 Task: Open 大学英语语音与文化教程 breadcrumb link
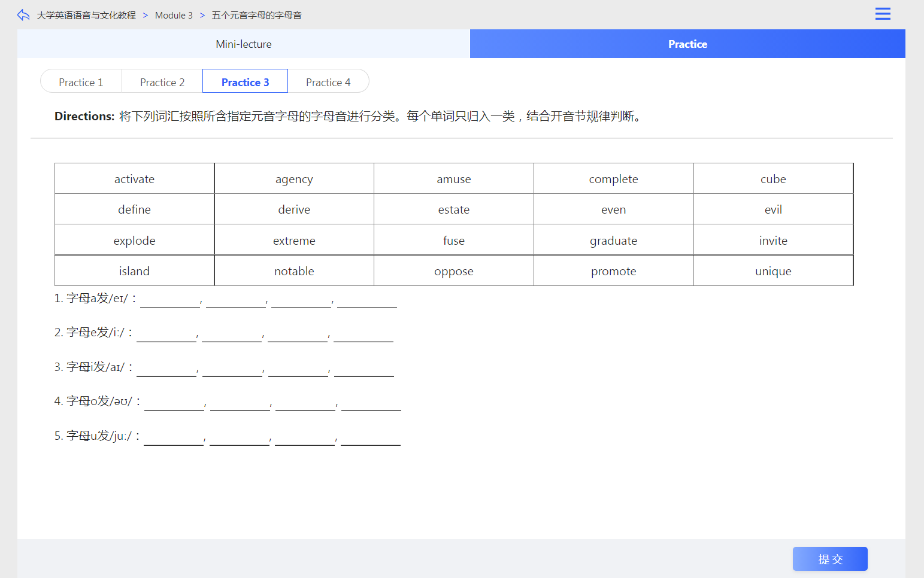tap(86, 16)
